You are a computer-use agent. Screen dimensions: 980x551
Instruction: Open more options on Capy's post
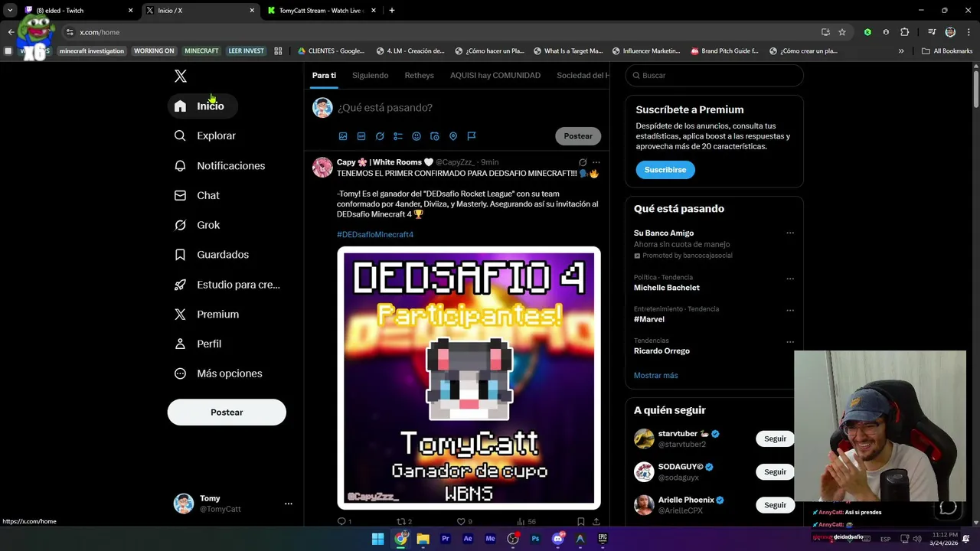(x=596, y=162)
